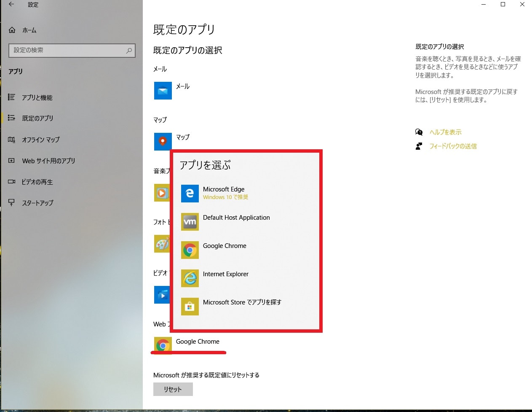Click the current web browser Chrome icon
The width and height of the screenshot is (532, 412).
click(x=163, y=345)
